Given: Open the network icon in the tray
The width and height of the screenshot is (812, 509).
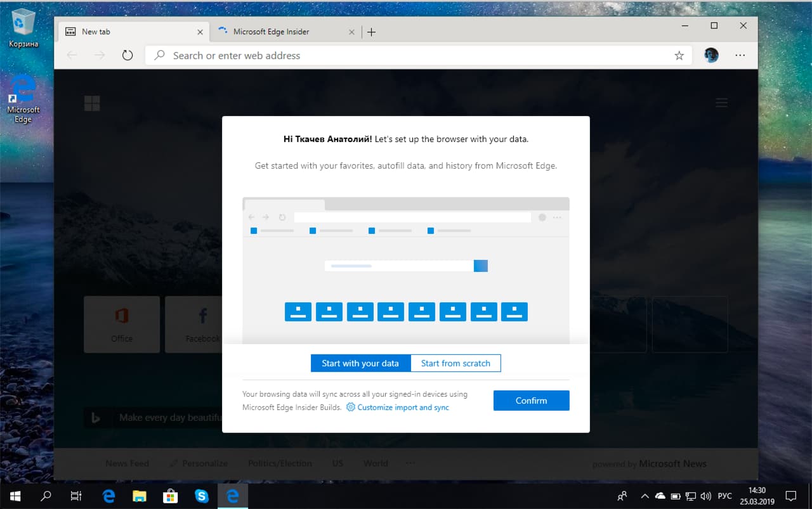Looking at the screenshot, I should click(x=690, y=496).
